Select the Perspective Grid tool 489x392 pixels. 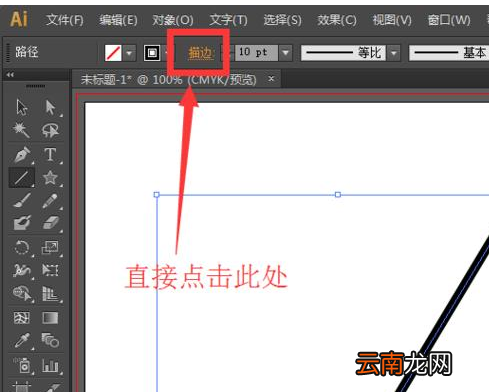pyautogui.click(x=50, y=294)
